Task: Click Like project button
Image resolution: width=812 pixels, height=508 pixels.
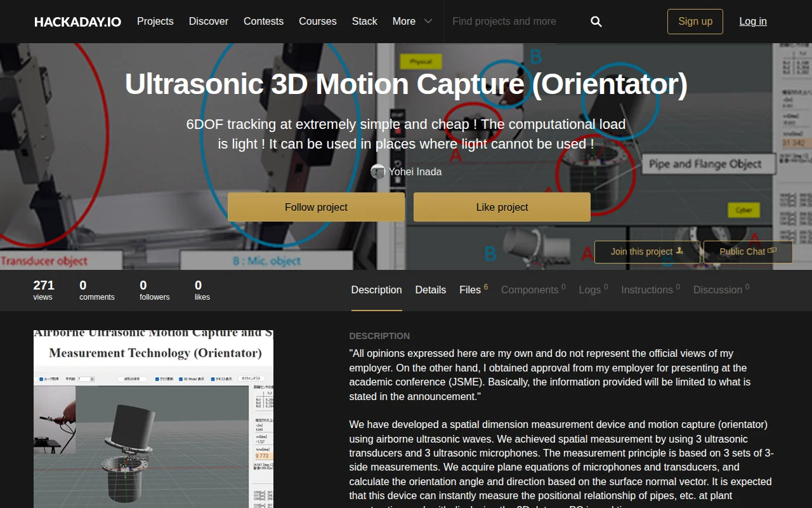Action: 502,207
